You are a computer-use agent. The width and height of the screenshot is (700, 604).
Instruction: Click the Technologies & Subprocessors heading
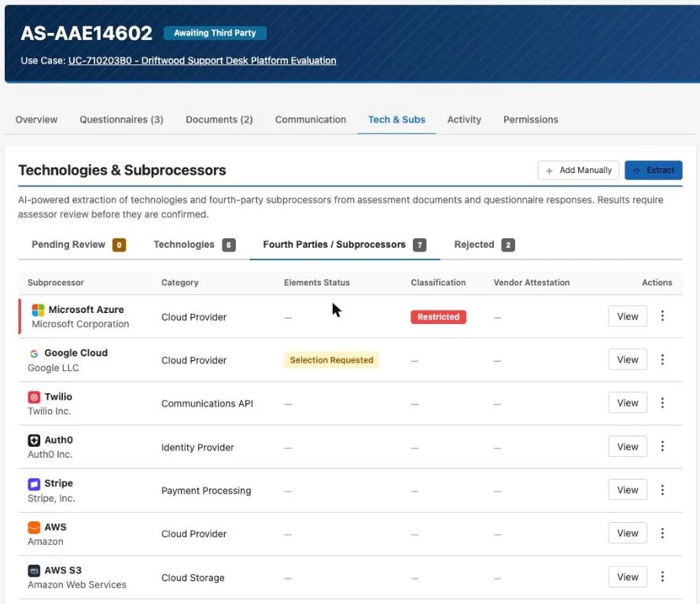pos(122,170)
